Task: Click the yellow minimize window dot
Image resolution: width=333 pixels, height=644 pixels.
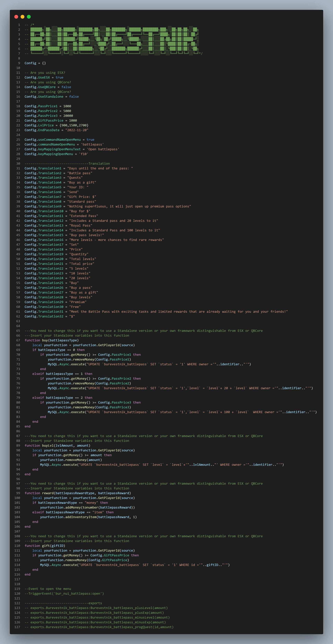Action: [23, 17]
